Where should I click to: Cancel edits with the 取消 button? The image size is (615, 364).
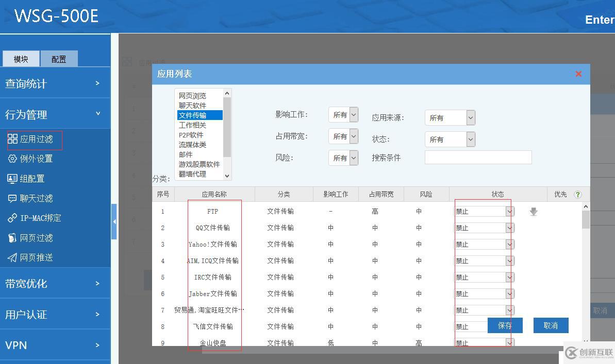pyautogui.click(x=551, y=325)
